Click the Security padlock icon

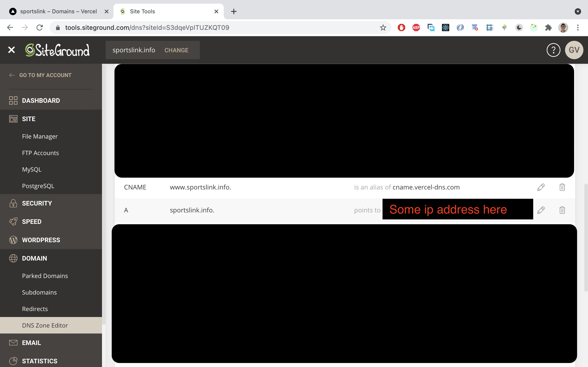pos(13,203)
